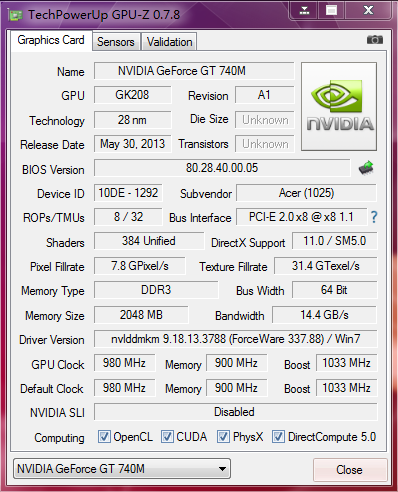
Task: Close the window with the X button
Action: click(368, 10)
